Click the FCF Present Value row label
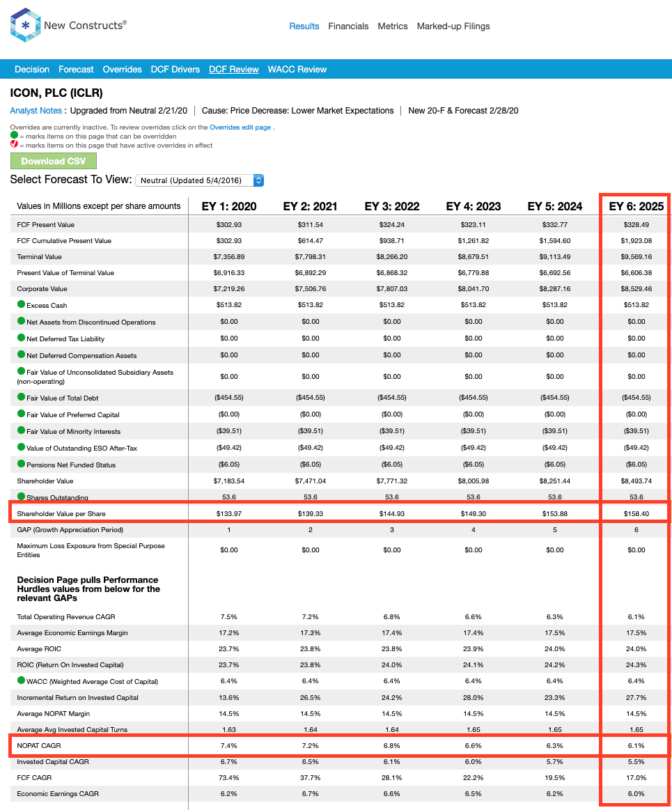This screenshot has height=810, width=672. tap(45, 225)
